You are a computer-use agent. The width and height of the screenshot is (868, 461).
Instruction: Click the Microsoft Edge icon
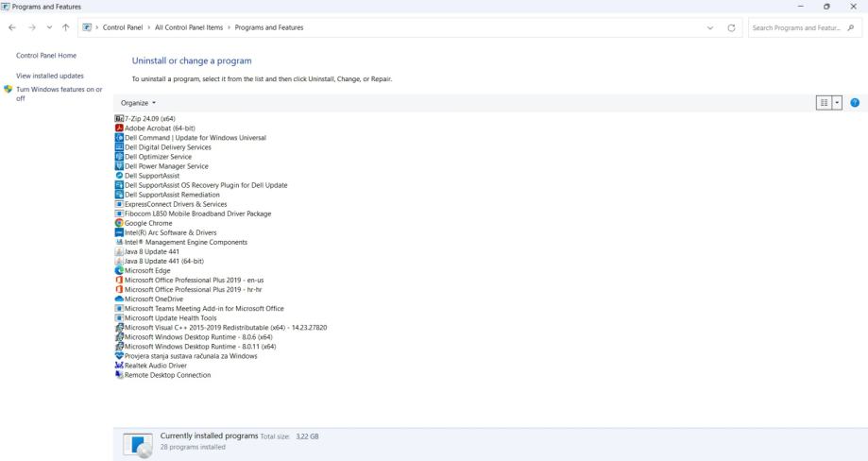coord(119,270)
